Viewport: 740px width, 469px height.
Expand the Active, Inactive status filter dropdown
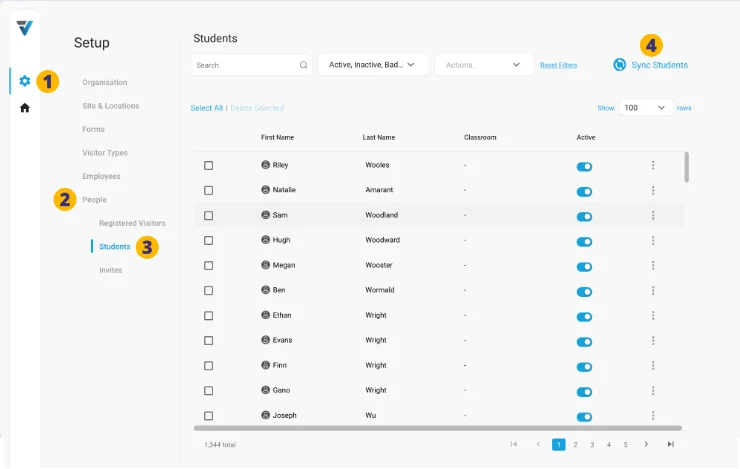(372, 65)
